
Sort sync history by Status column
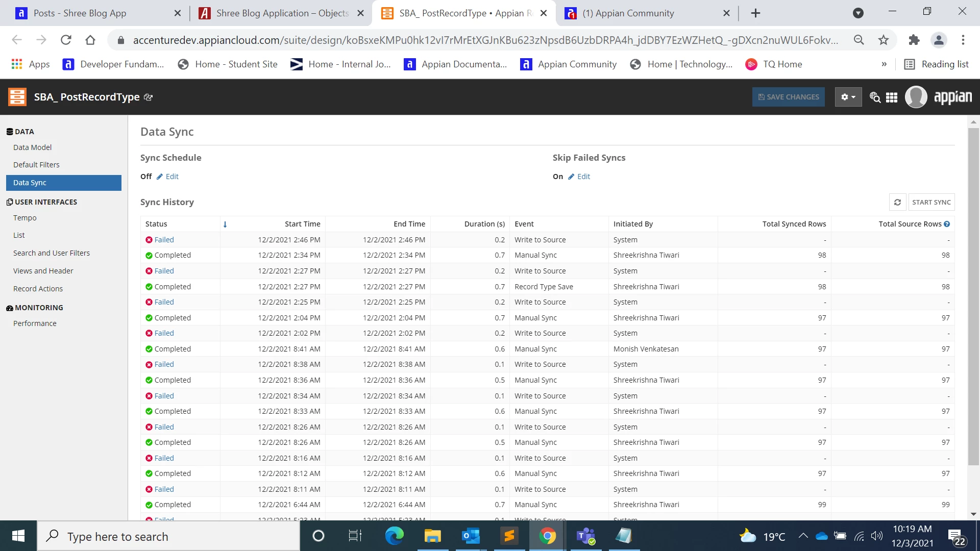(156, 224)
